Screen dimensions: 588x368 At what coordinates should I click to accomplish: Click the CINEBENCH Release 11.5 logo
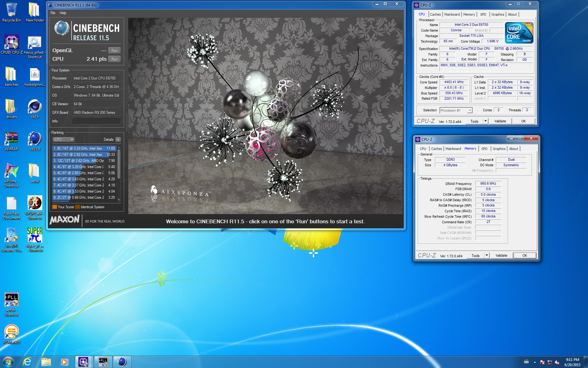(x=87, y=31)
